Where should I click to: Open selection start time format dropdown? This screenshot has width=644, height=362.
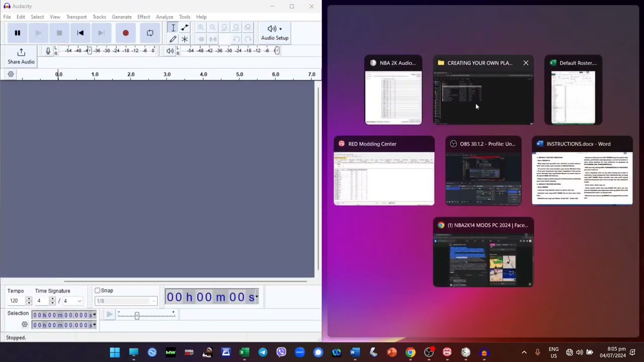(x=94, y=315)
